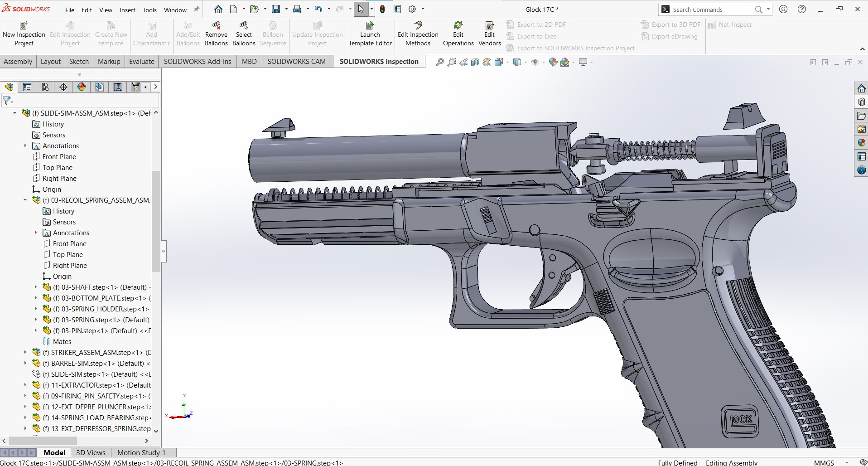Click Select Balloons tool
868x466 pixels.
coord(244,34)
